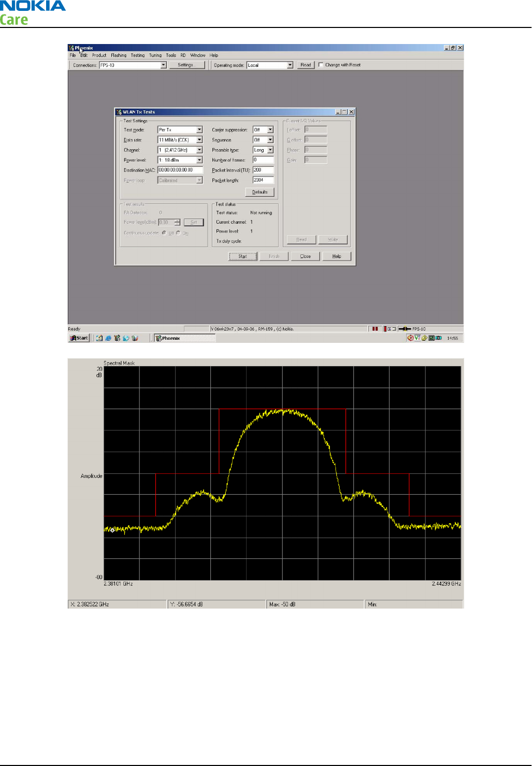Open the Help menu in menu bar
The image size is (532, 766).
214,55
